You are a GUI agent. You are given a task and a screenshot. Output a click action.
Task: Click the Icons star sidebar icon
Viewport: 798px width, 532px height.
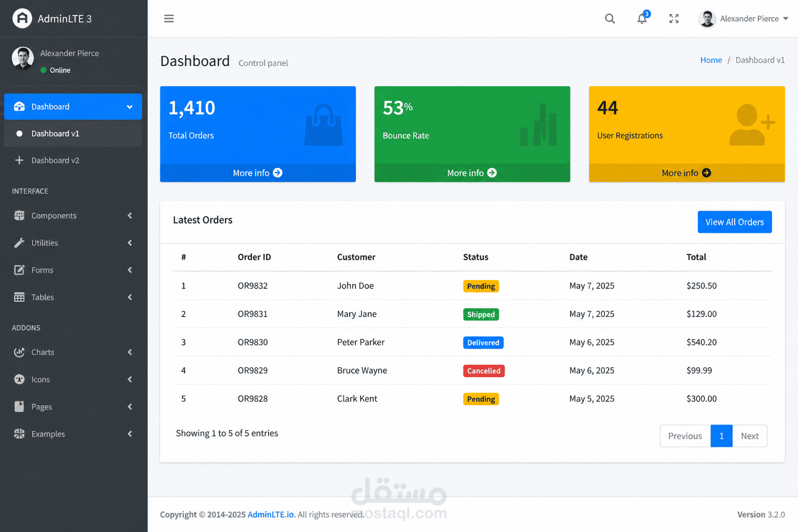(19, 379)
